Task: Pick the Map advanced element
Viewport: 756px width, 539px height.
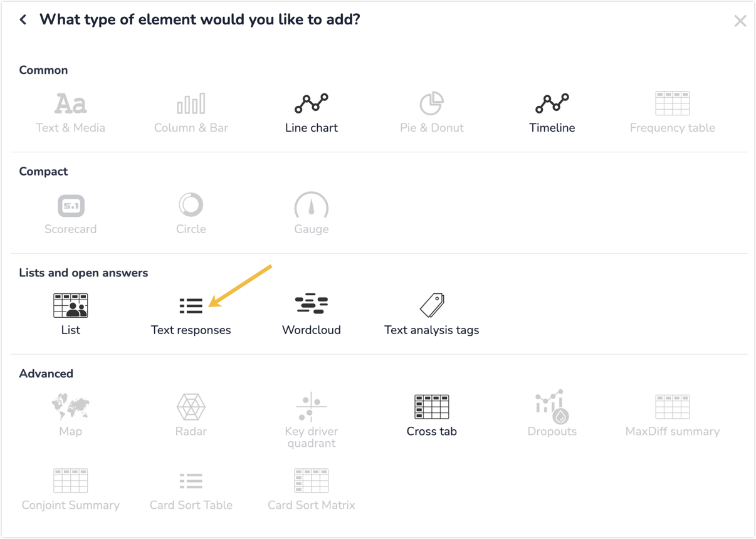Action: coord(71,416)
